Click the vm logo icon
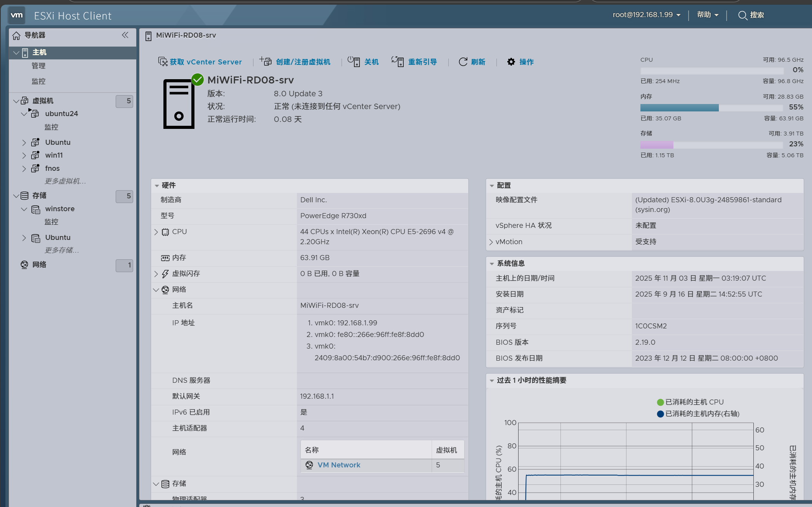Image resolution: width=812 pixels, height=507 pixels. (17, 16)
